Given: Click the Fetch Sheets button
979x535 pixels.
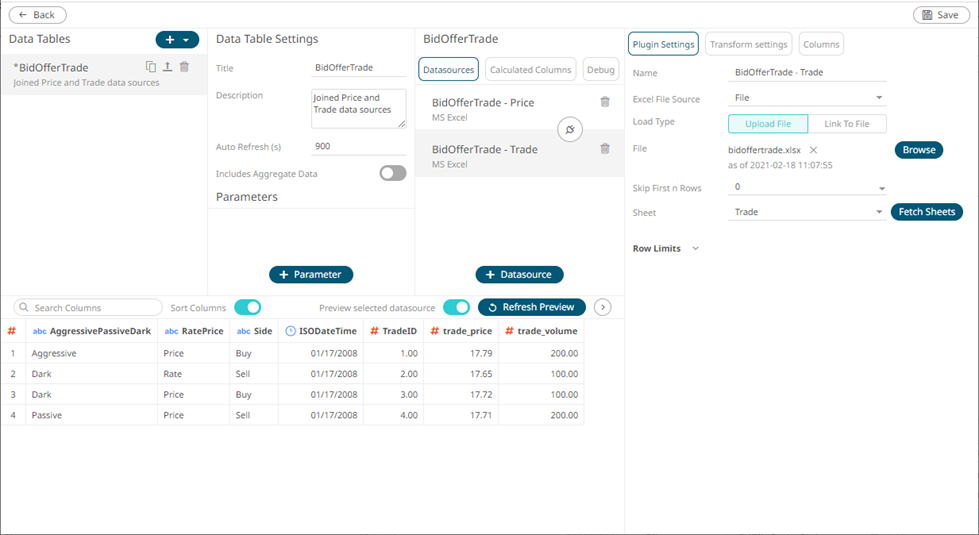Looking at the screenshot, I should pos(926,212).
